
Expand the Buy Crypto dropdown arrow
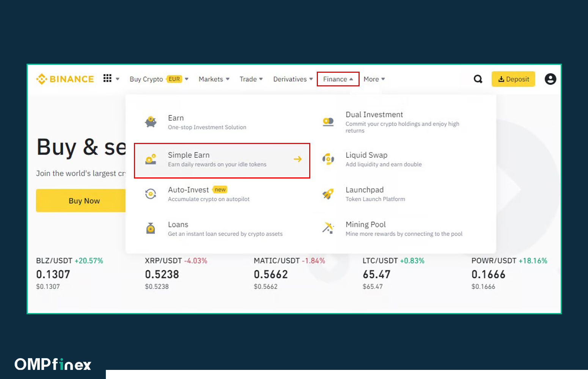coord(187,79)
